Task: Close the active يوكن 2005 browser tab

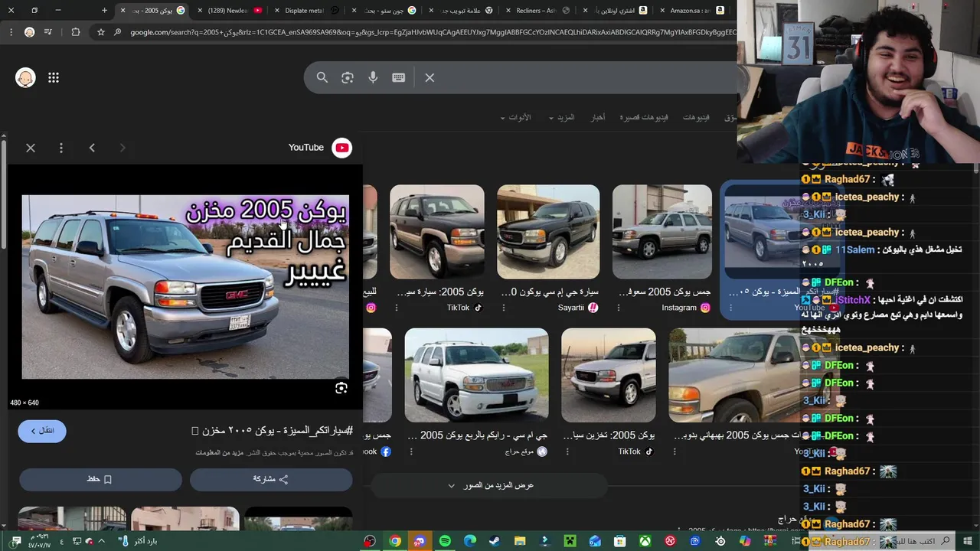Action: [122, 11]
